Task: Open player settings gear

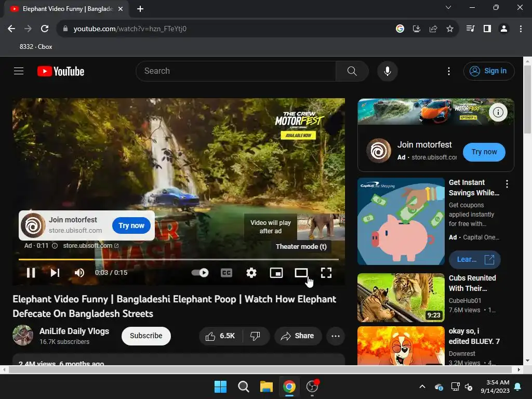Action: pyautogui.click(x=251, y=273)
